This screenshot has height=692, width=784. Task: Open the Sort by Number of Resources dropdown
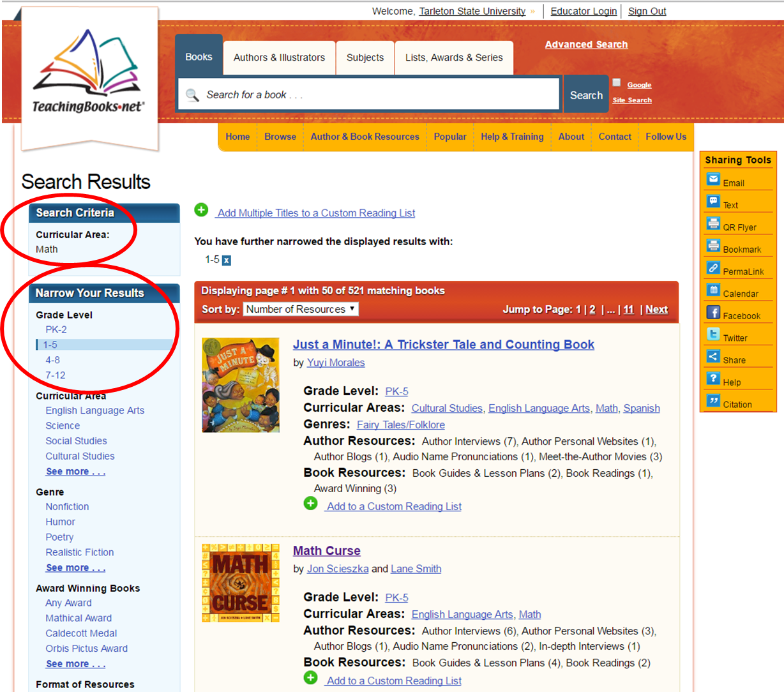click(301, 309)
